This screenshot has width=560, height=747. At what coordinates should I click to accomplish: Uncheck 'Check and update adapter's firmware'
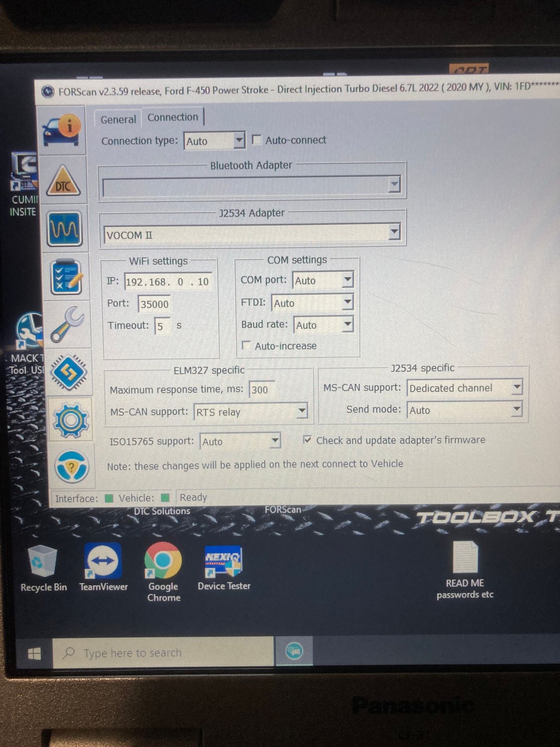click(308, 440)
